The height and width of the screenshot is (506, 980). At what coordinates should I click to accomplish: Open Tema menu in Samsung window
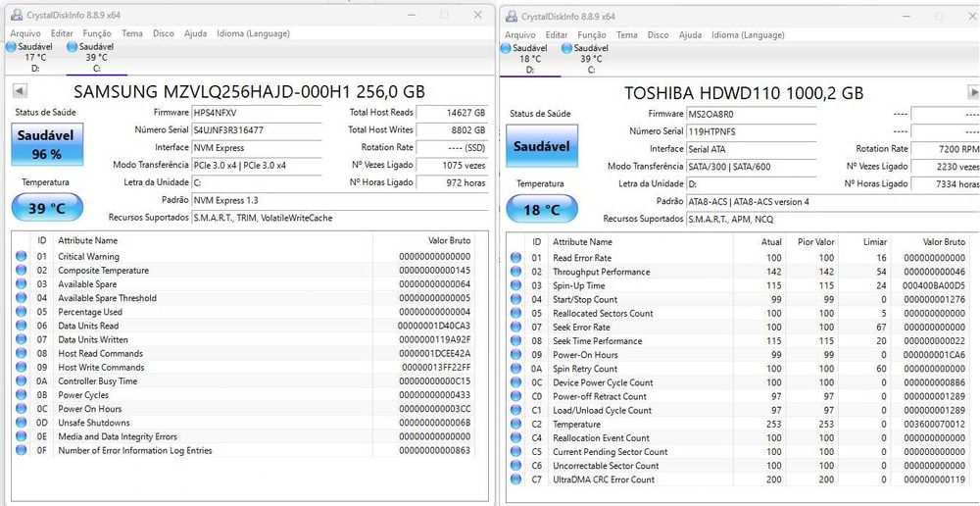[x=132, y=33]
